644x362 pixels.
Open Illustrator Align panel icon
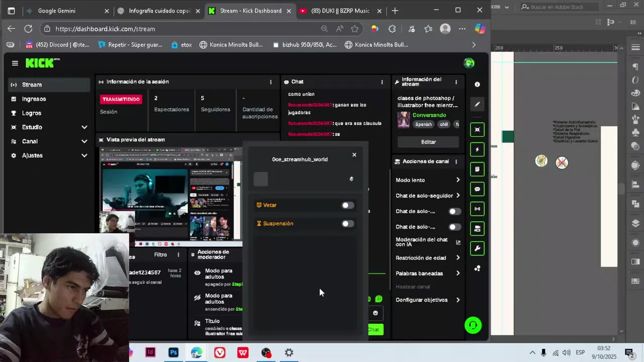tap(635, 185)
